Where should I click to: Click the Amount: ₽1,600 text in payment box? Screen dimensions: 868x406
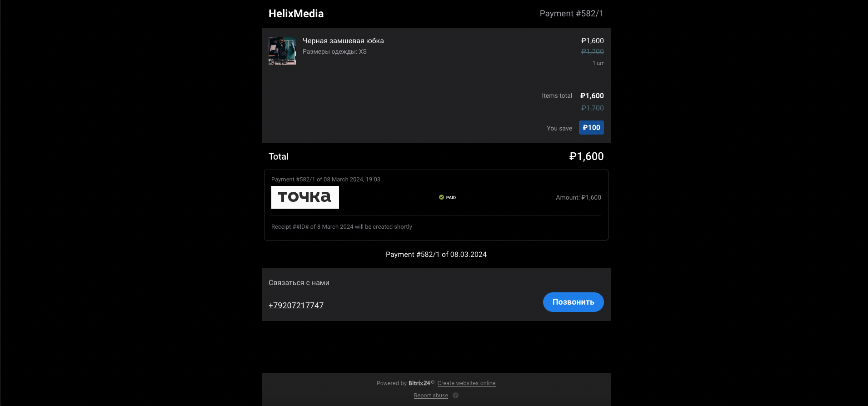pyautogui.click(x=578, y=197)
